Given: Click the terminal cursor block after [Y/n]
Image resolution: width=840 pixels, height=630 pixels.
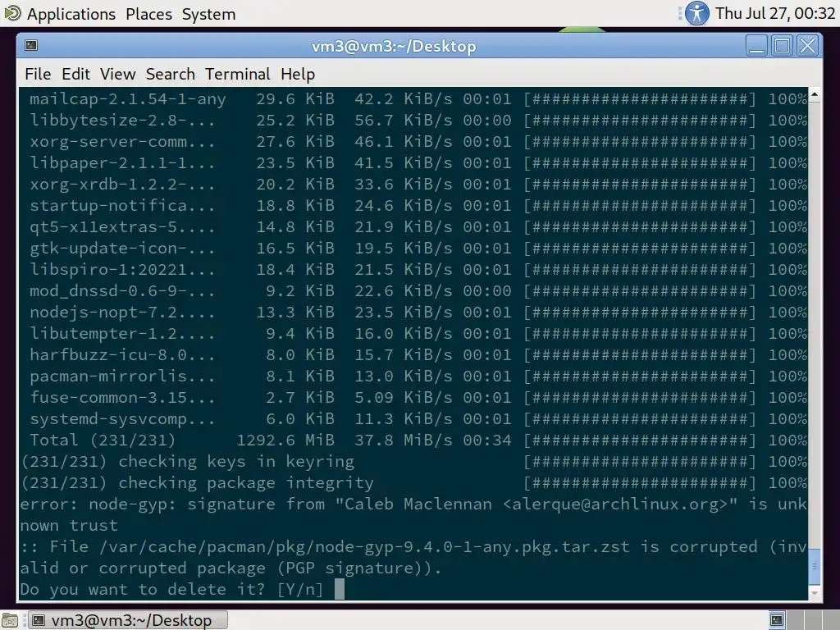Looking at the screenshot, I should 339,589.
